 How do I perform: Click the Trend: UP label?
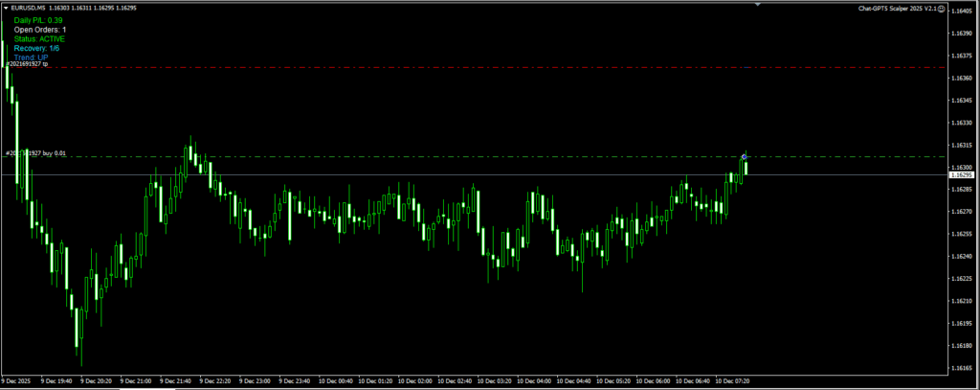click(x=32, y=57)
